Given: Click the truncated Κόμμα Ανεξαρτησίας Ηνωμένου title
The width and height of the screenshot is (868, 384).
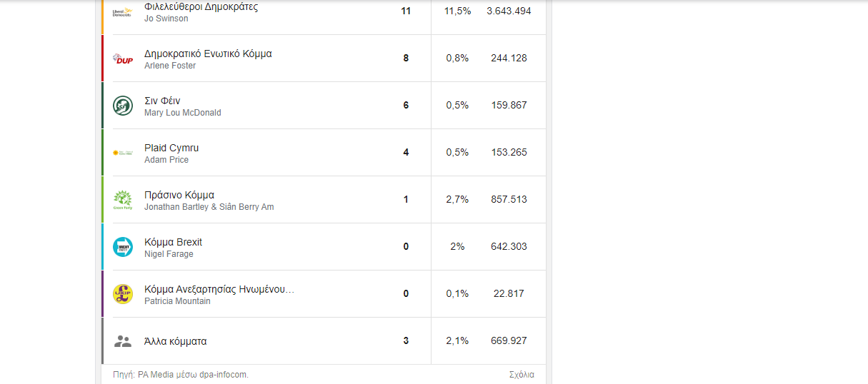Looking at the screenshot, I should (219, 289).
